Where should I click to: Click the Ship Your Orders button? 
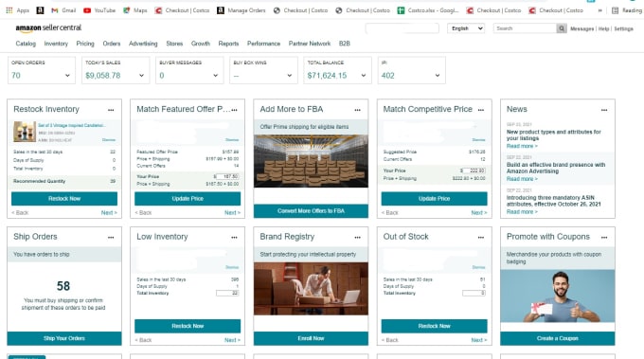tap(64, 338)
